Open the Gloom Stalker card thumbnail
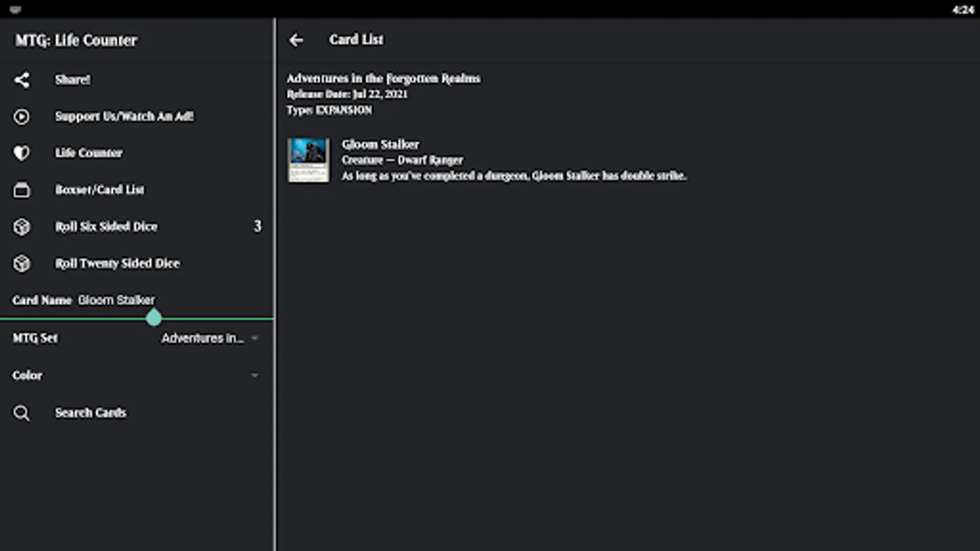This screenshot has height=551, width=980. point(309,160)
